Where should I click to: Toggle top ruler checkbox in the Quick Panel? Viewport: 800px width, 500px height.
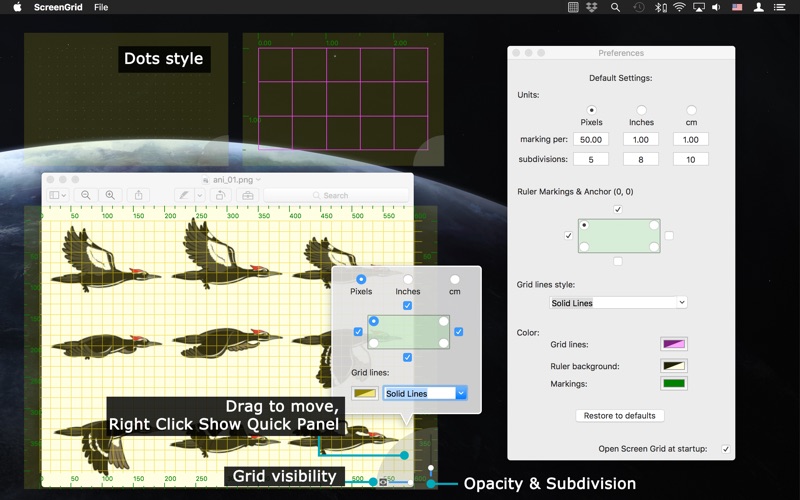(x=407, y=306)
